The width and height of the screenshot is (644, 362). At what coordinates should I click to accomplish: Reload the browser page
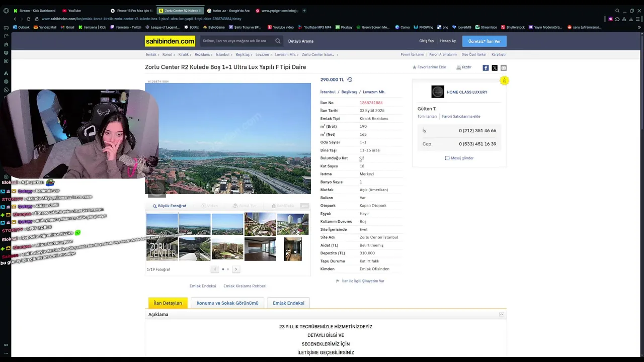point(29,19)
